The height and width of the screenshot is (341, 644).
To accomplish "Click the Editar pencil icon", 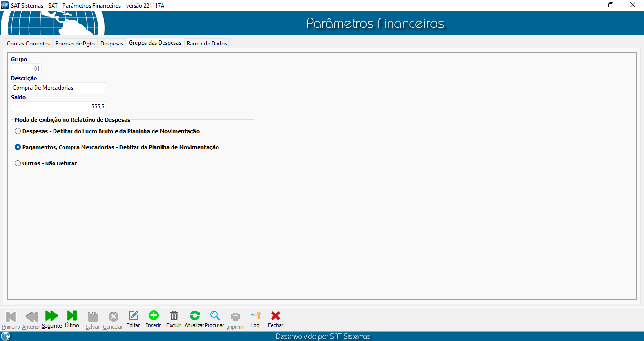I will pyautogui.click(x=133, y=316).
